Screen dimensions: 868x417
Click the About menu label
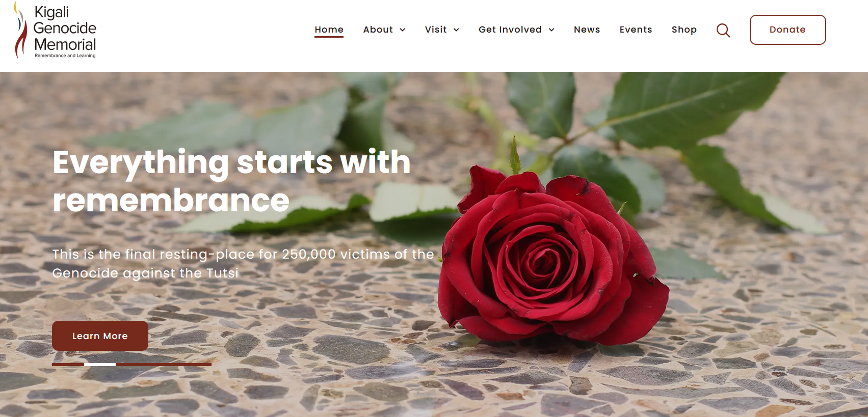coord(378,30)
